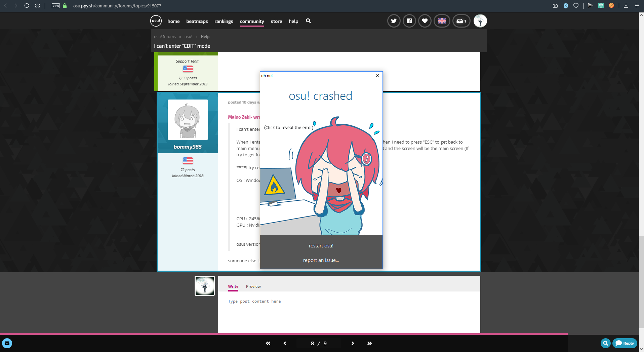Image resolution: width=644 pixels, height=352 pixels.
Task: Follow the osu! forums breadcrumb link
Action: [165, 37]
